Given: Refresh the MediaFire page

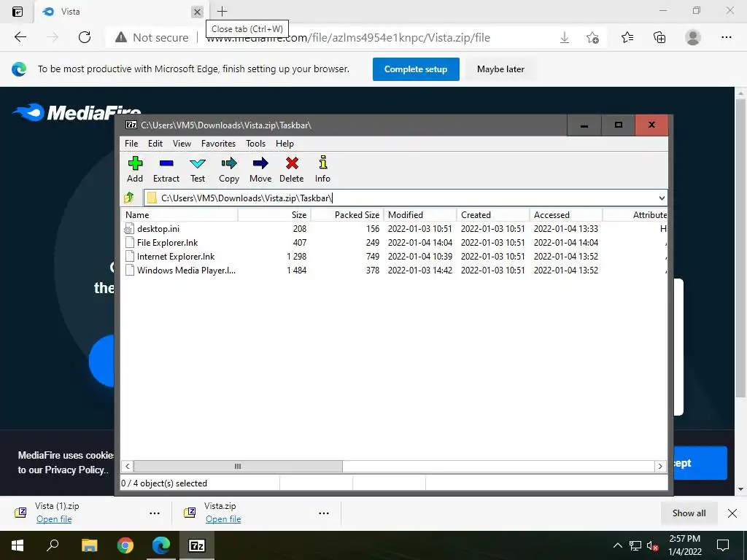Looking at the screenshot, I should pos(85,37).
